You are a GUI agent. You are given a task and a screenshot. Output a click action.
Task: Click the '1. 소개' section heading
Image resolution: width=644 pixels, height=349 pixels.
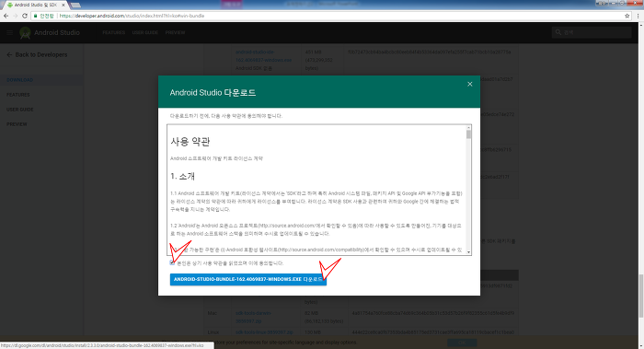coord(182,177)
